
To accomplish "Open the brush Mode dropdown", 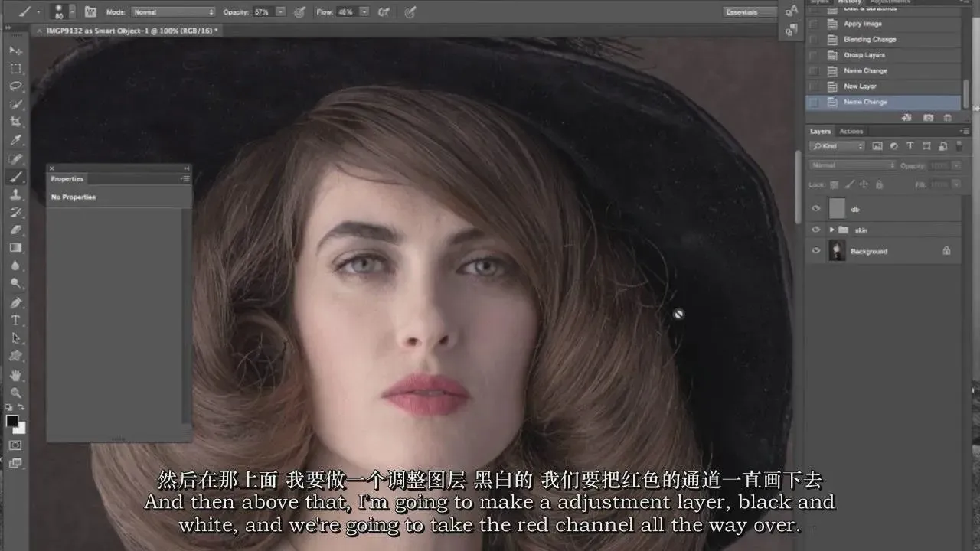I will [x=174, y=12].
